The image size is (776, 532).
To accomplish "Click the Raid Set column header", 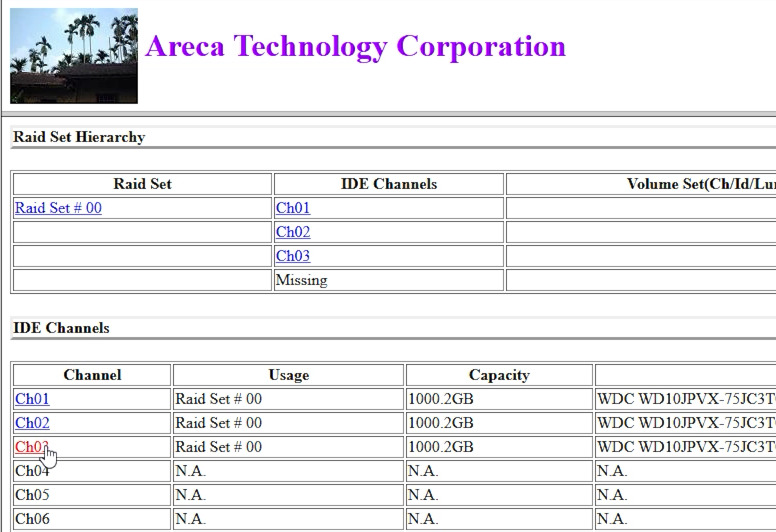I will click(x=143, y=184).
